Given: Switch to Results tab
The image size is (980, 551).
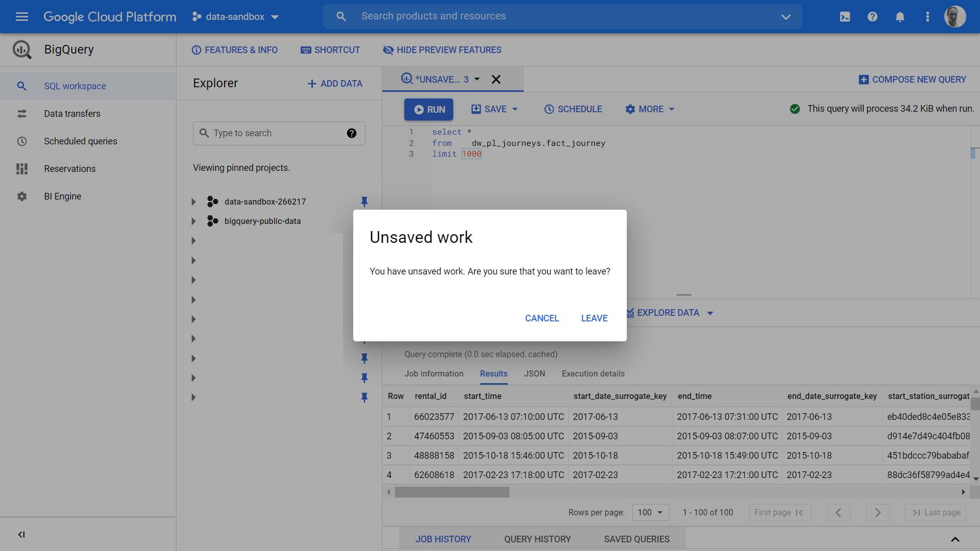Looking at the screenshot, I should (494, 374).
